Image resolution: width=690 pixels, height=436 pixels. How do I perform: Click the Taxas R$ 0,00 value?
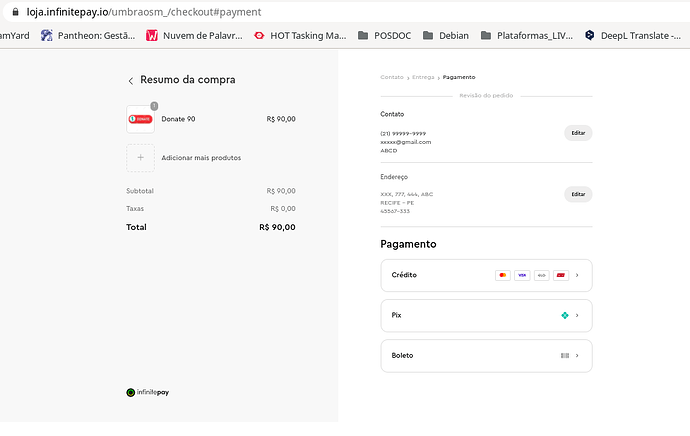tap(283, 209)
